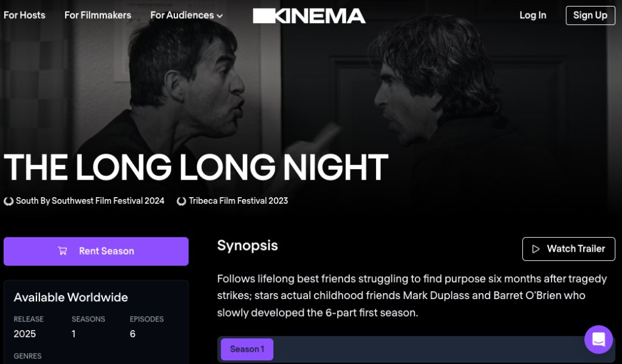Go to For Filmmakers page
The image size is (622, 364).
[98, 15]
